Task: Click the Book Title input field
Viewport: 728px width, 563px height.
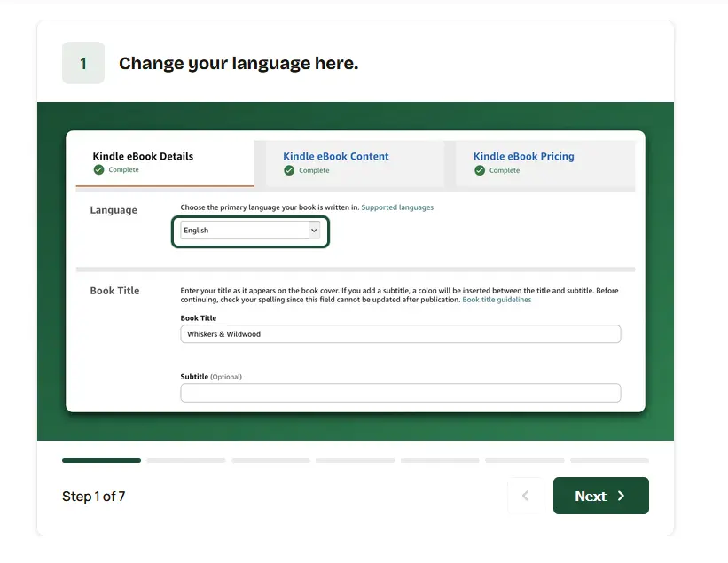Action: (x=401, y=334)
